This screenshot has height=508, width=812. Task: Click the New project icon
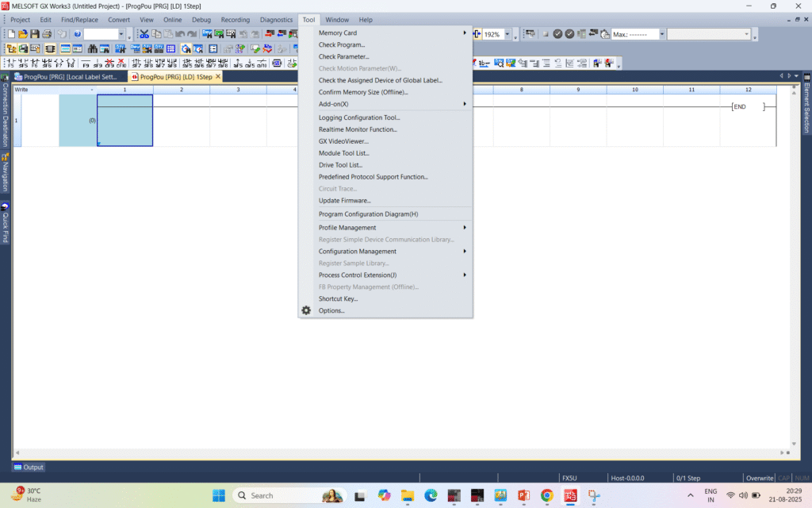[11, 34]
